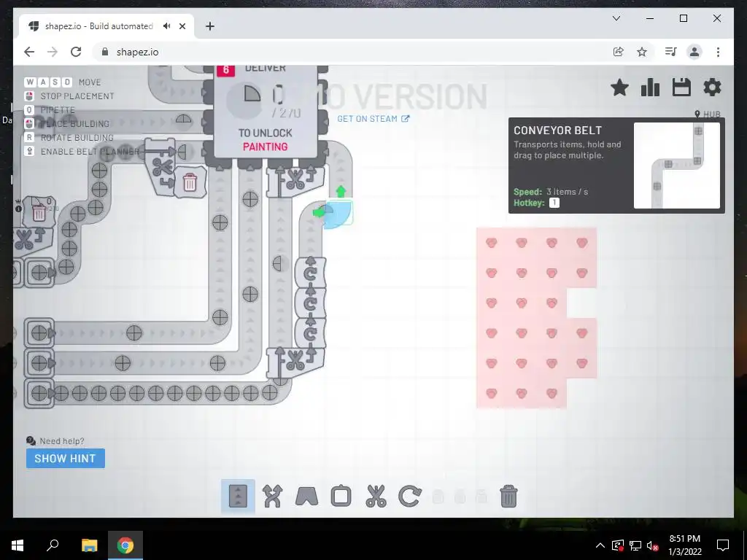Viewport: 747px width, 560px height.
Task: Select the Trash building in the toolbar
Action: tap(508, 496)
